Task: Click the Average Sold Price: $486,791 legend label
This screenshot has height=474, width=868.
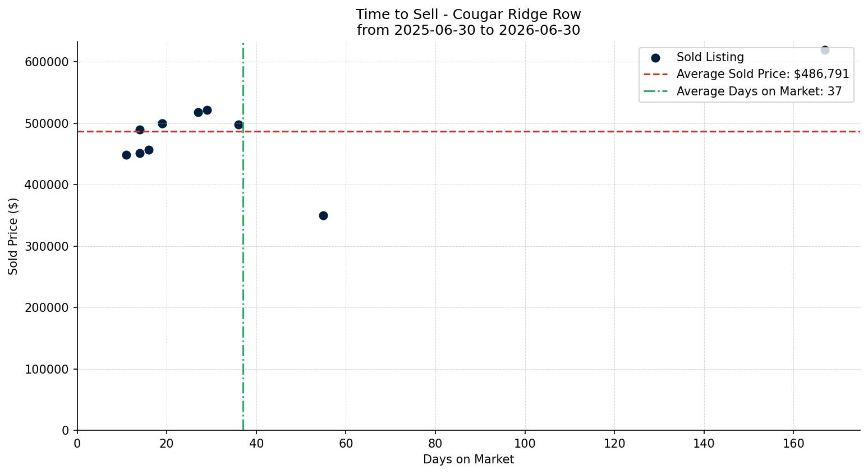Action: point(763,74)
